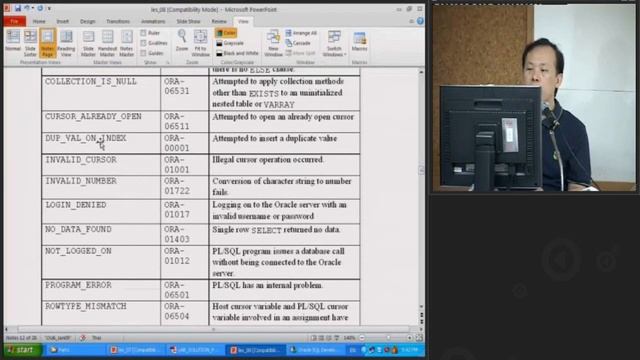Click the View ribbon tab
The image size is (640, 360).
pyautogui.click(x=243, y=21)
